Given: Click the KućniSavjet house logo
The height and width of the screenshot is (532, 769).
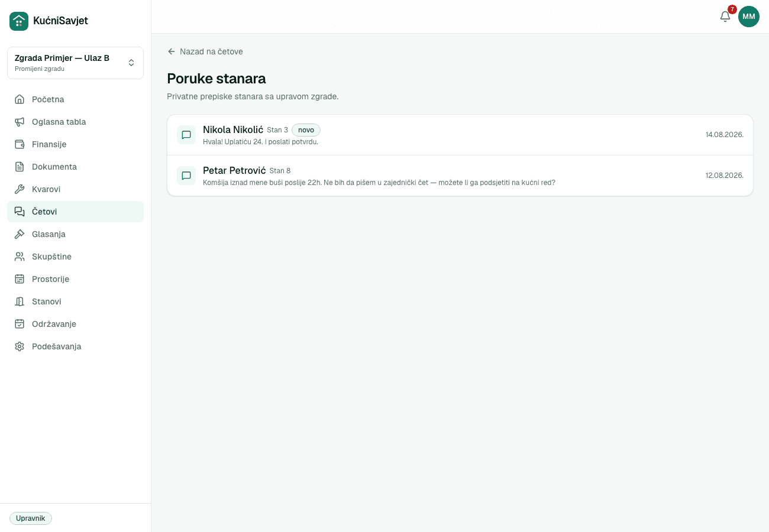Looking at the screenshot, I should point(19,21).
